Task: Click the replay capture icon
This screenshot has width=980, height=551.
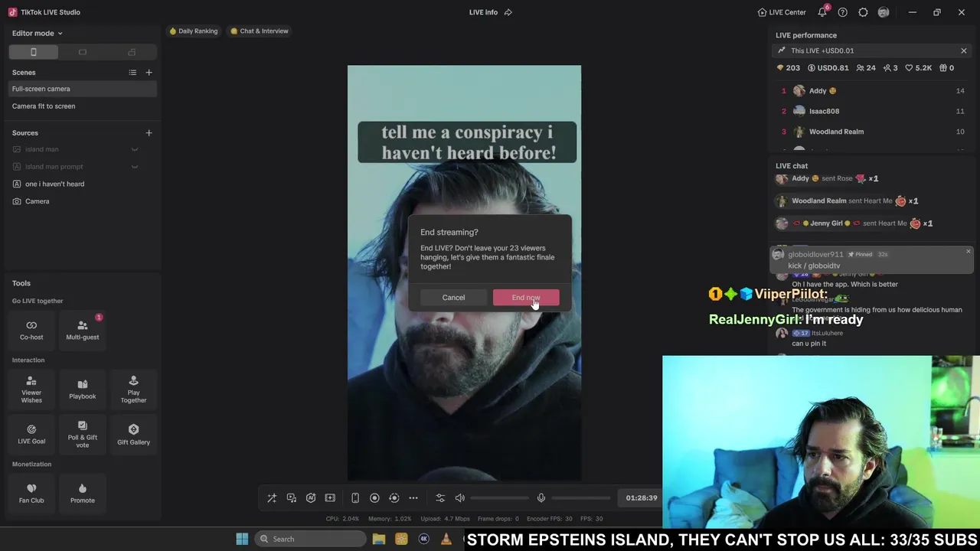Action: (394, 498)
